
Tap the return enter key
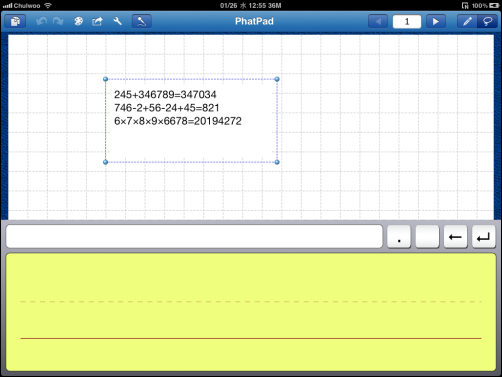(484, 237)
